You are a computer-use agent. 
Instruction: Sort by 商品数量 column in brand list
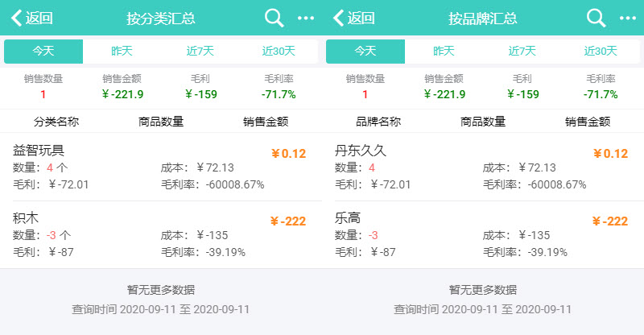[483, 122]
